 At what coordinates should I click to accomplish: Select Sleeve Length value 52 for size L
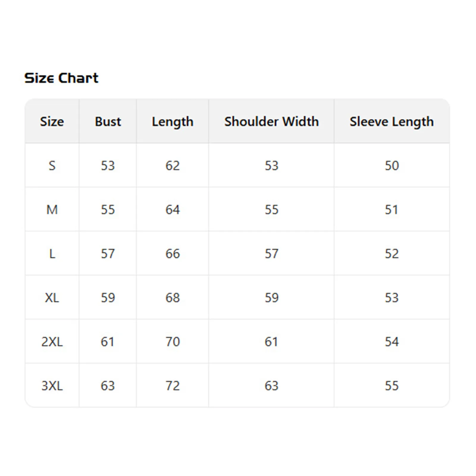click(392, 254)
